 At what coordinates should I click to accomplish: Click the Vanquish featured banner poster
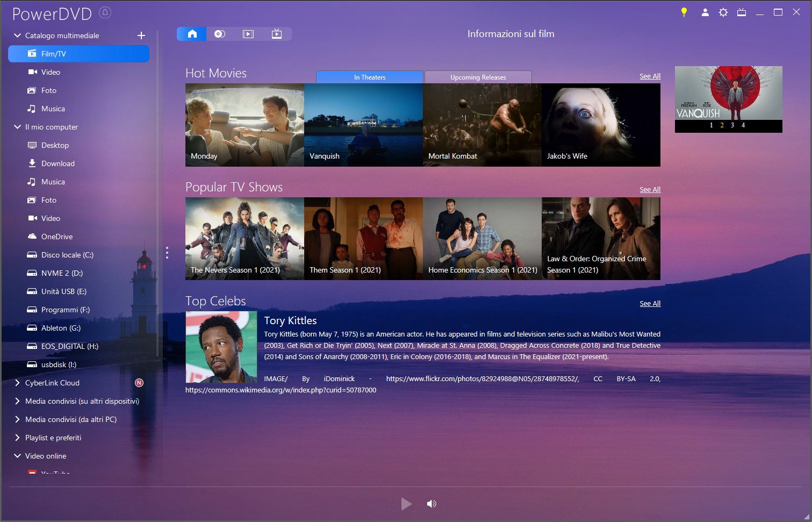pos(728,93)
